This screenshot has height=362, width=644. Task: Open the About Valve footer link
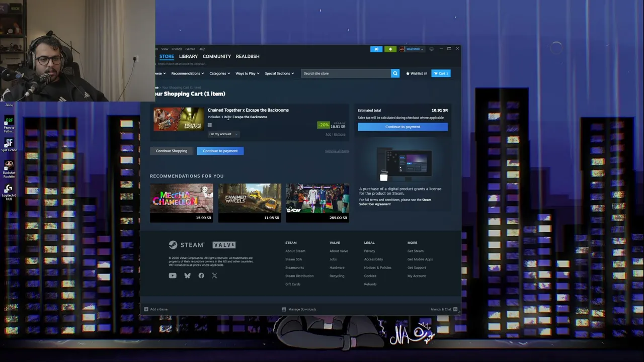pyautogui.click(x=339, y=251)
